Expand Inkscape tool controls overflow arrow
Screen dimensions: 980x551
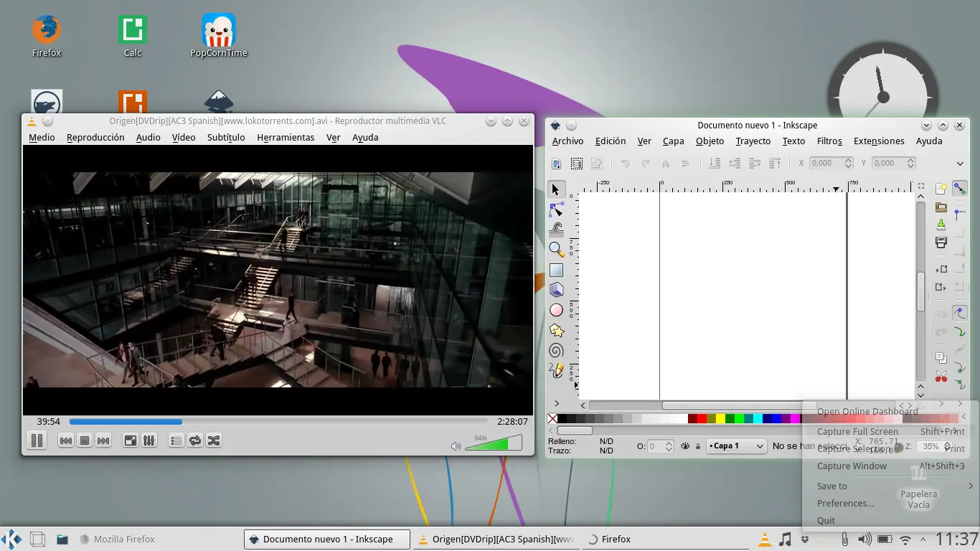960,164
